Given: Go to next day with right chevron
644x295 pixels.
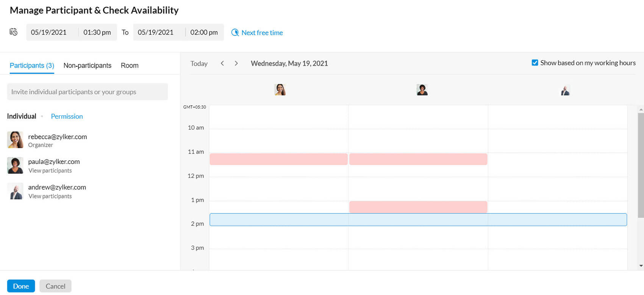Looking at the screenshot, I should [236, 63].
